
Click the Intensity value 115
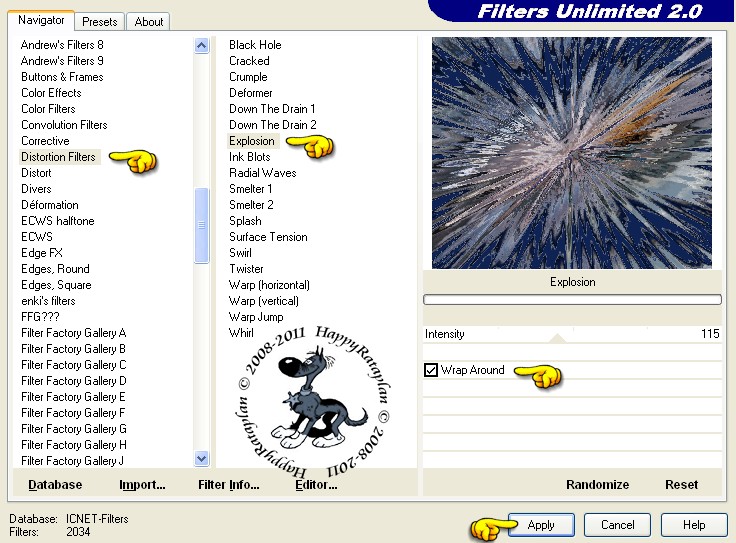pyautogui.click(x=710, y=334)
